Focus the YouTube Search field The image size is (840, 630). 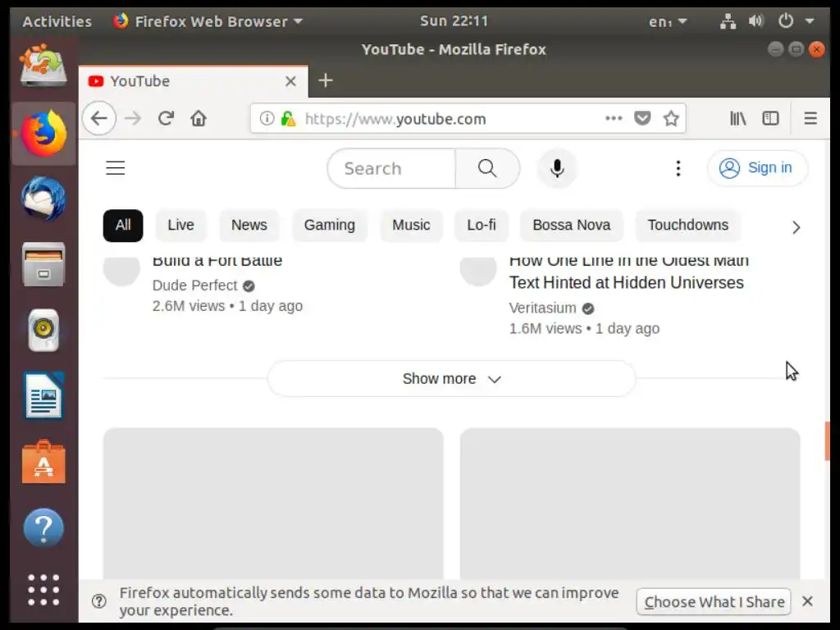391,168
